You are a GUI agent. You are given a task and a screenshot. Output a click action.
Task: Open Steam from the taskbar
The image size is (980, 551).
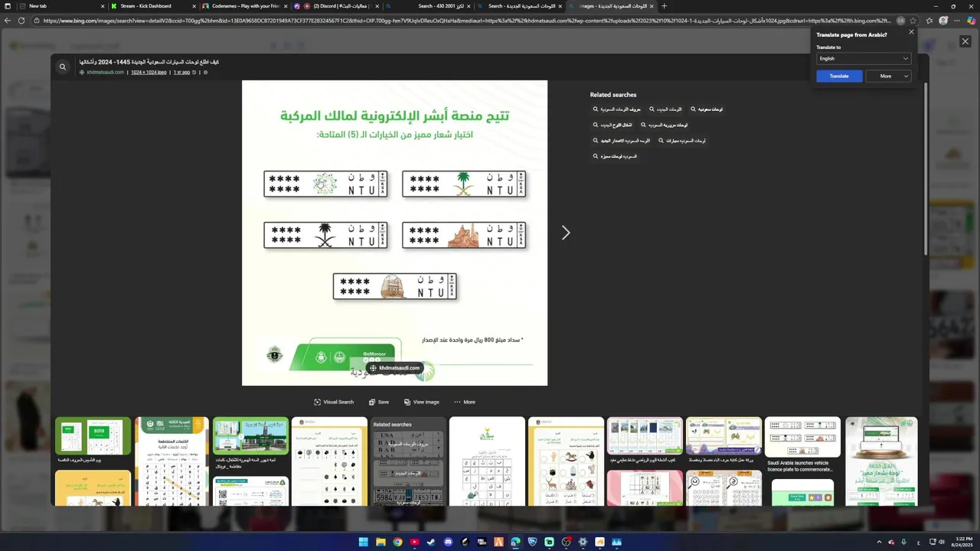coord(431,542)
